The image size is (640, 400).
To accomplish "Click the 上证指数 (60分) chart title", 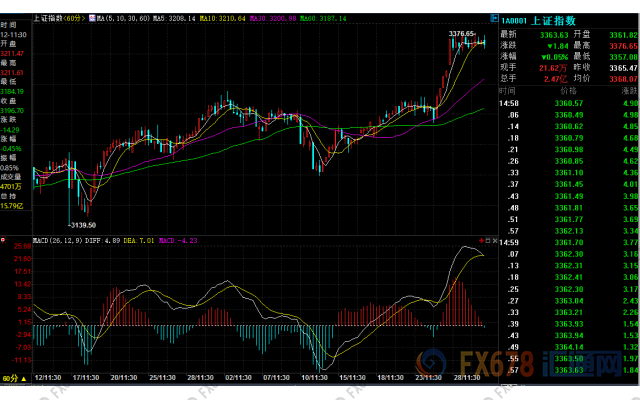I will coord(58,18).
